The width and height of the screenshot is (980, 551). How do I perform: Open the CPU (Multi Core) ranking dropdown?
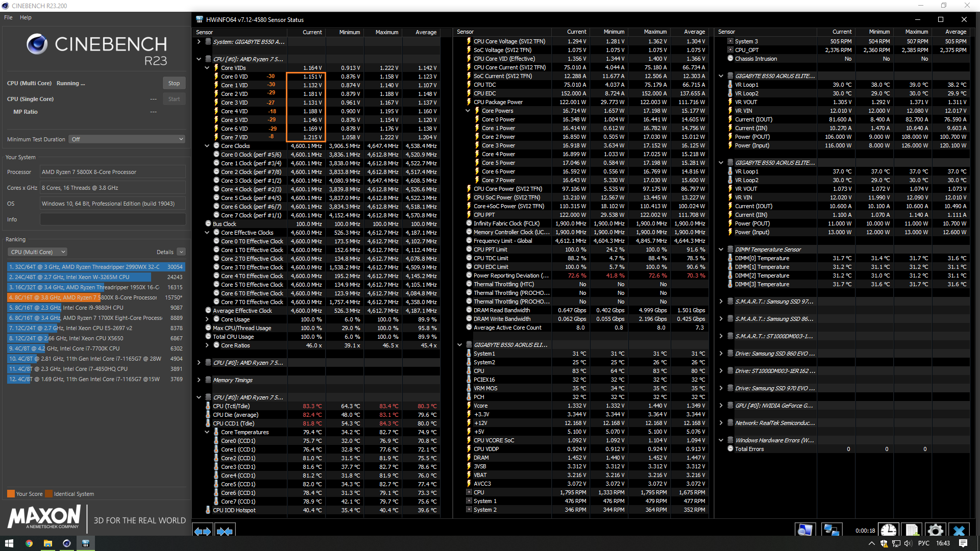pyautogui.click(x=37, y=252)
